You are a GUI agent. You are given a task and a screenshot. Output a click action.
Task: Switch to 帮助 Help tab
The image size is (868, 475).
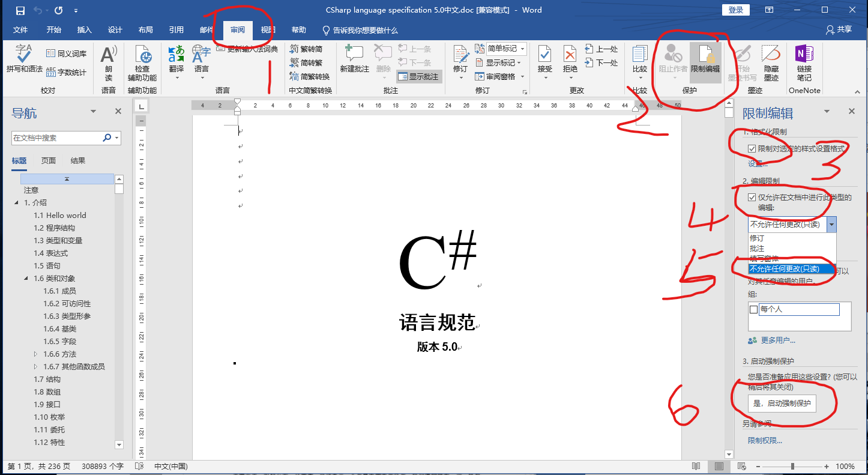(299, 30)
